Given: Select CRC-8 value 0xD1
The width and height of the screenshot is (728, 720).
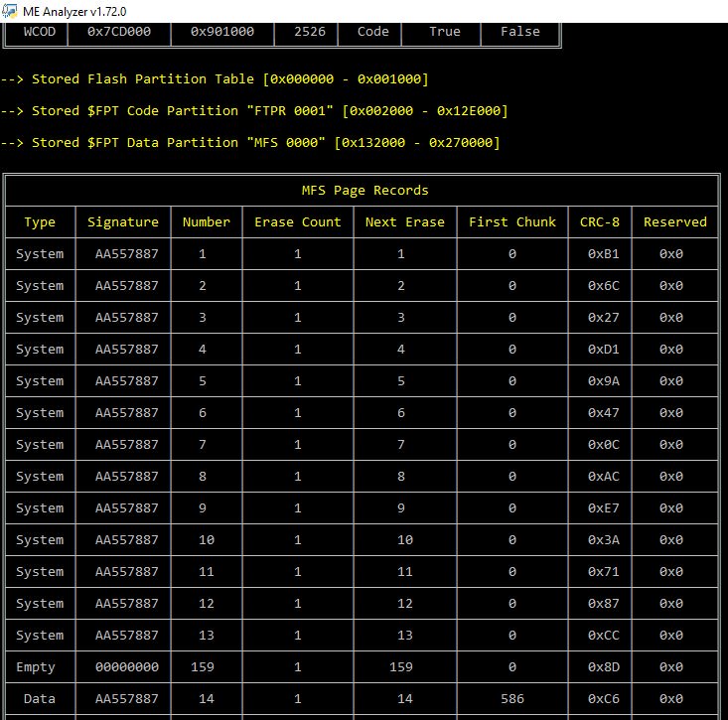Looking at the screenshot, I should click(604, 350).
